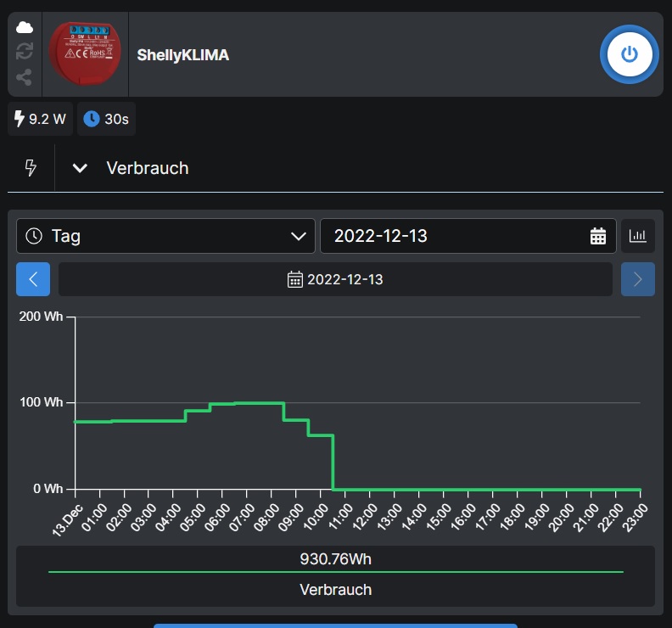Image resolution: width=672 pixels, height=628 pixels.
Task: Toggle the ShellyKLIMA power button
Action: point(629,54)
